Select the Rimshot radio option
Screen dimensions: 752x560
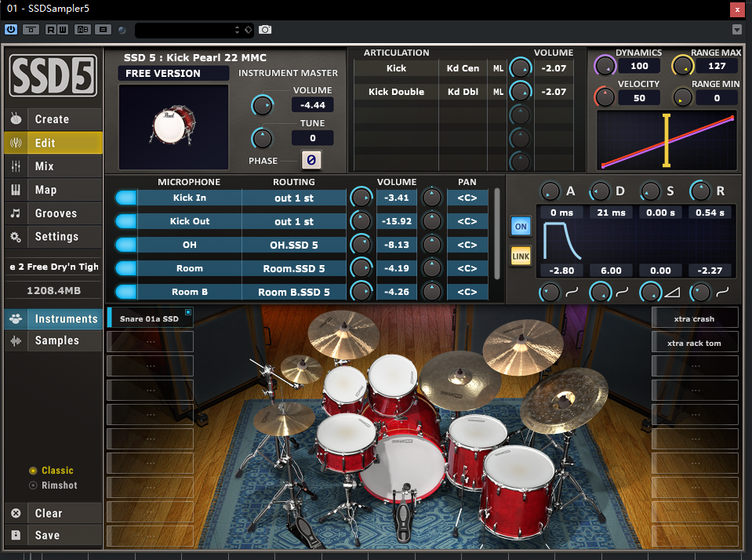click(33, 485)
